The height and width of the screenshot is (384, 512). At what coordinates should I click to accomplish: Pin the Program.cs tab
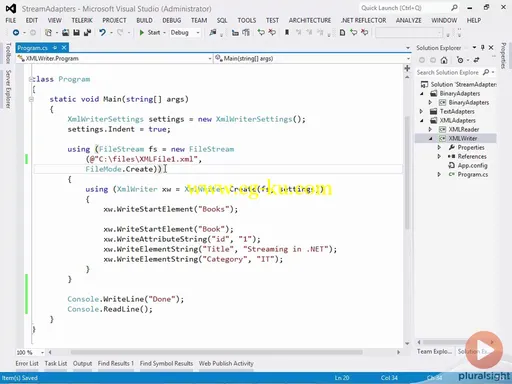[55, 48]
